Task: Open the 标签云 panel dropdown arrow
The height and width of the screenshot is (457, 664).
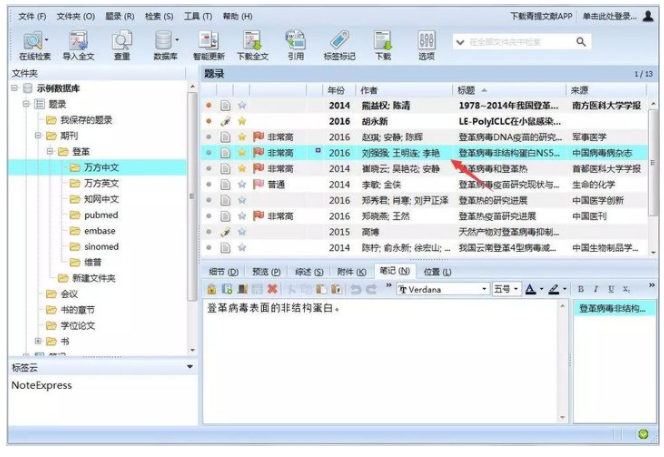Action: (190, 367)
